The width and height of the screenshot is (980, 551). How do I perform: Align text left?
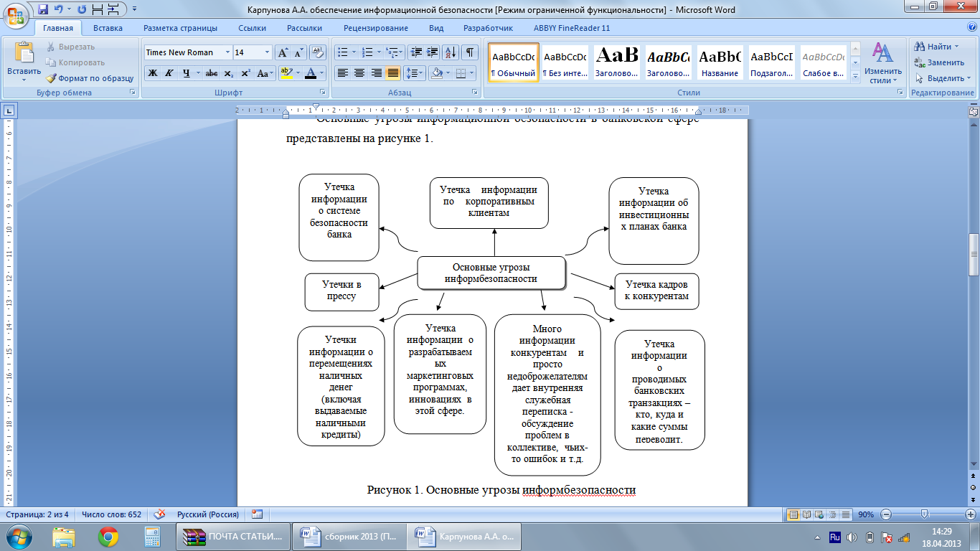[x=343, y=73]
